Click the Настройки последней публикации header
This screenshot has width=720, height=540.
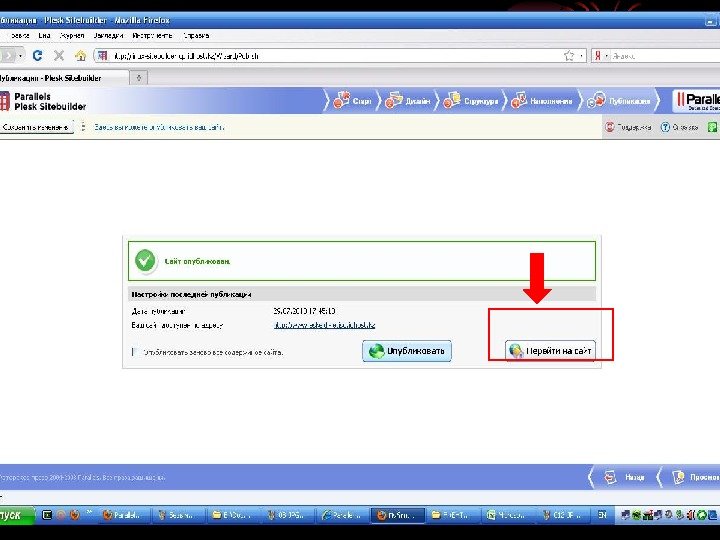click(x=191, y=294)
